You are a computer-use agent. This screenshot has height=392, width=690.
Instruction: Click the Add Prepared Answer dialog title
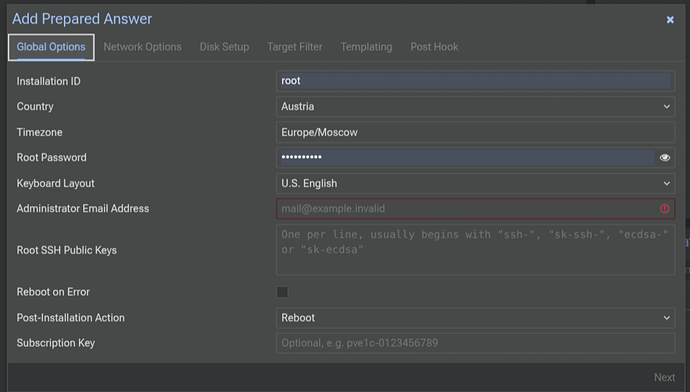pyautogui.click(x=82, y=19)
